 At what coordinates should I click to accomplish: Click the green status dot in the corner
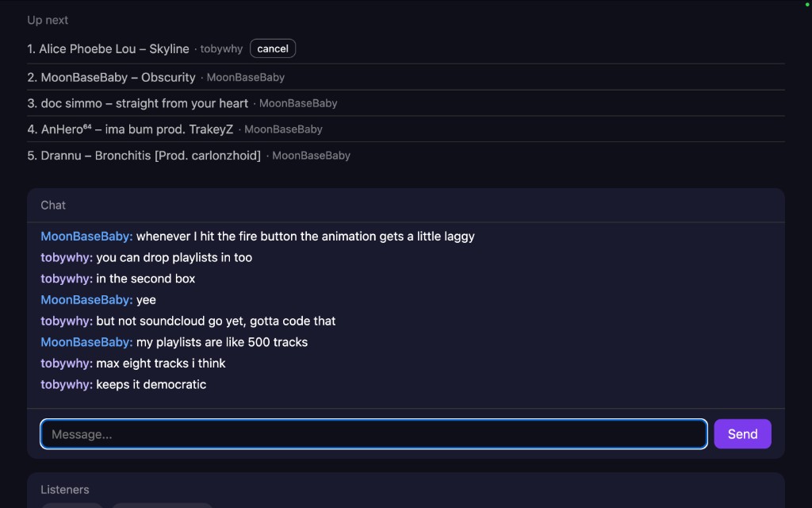tap(807, 5)
